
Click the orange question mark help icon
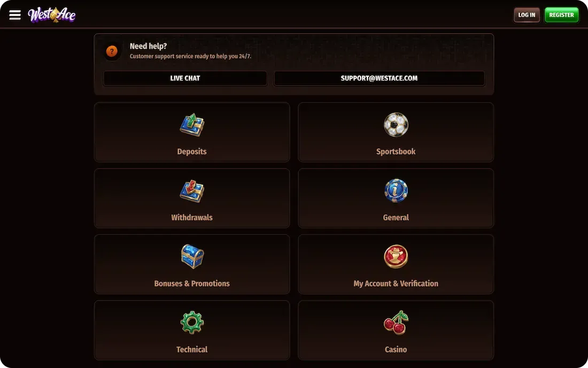pos(112,51)
